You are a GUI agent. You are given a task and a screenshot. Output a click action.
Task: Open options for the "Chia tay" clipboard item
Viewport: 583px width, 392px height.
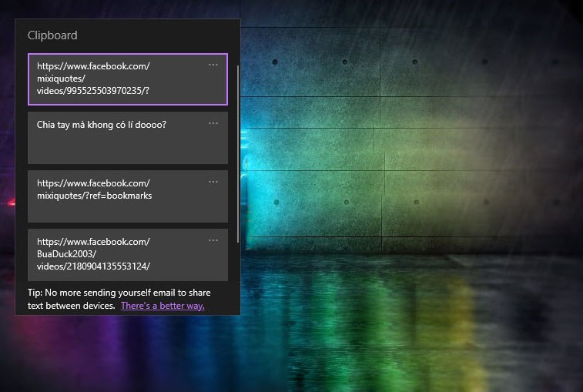click(x=213, y=123)
